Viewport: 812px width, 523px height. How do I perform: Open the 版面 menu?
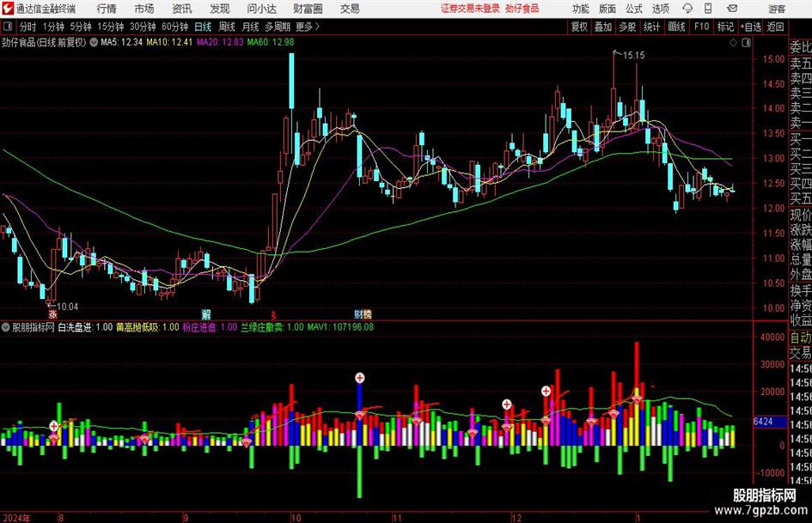point(607,9)
